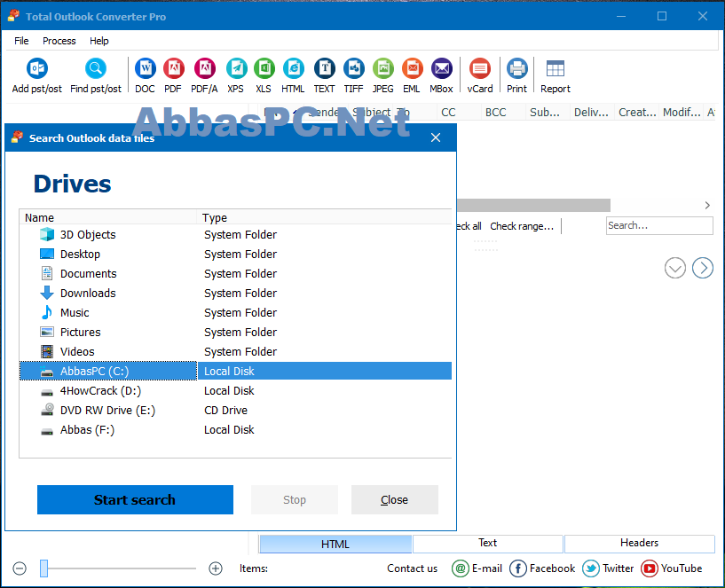
Task: Select Pictures folder row
Action: [235, 333]
